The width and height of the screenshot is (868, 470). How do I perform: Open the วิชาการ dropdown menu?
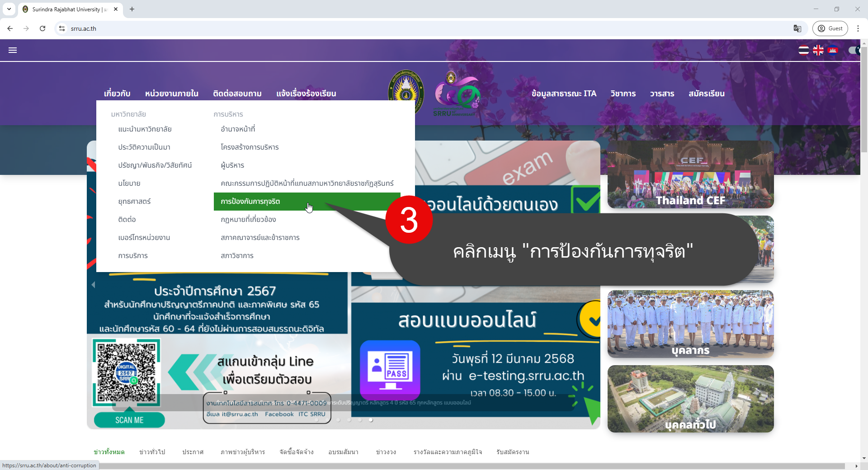point(623,94)
